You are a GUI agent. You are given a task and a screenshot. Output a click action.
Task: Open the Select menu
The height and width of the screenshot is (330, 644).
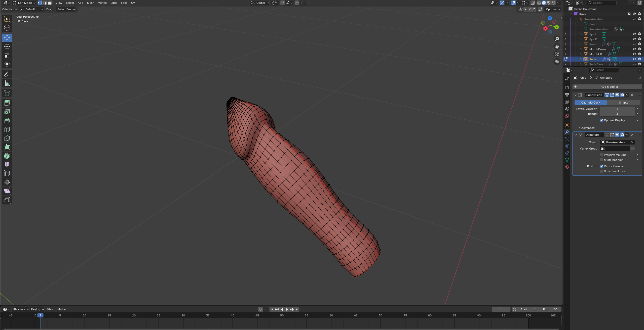coord(70,3)
